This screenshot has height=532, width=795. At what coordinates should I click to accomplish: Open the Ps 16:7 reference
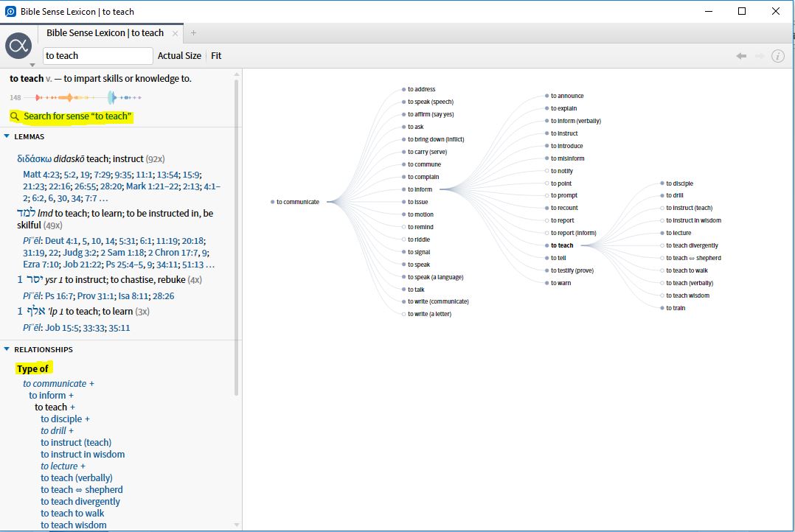point(59,296)
